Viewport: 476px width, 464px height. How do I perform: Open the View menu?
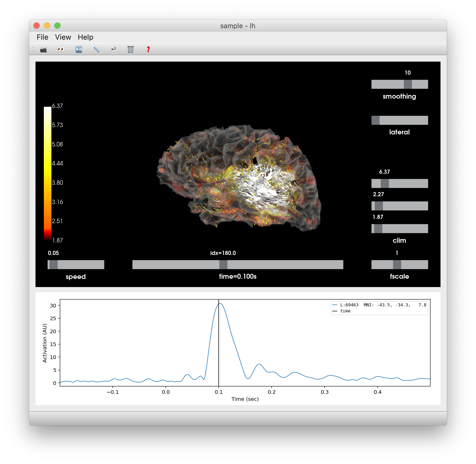pyautogui.click(x=63, y=37)
